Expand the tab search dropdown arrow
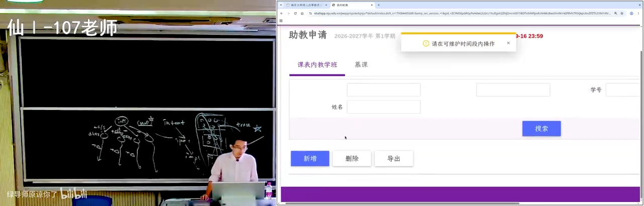Viewport: 644px width, 206px height. point(281,5)
